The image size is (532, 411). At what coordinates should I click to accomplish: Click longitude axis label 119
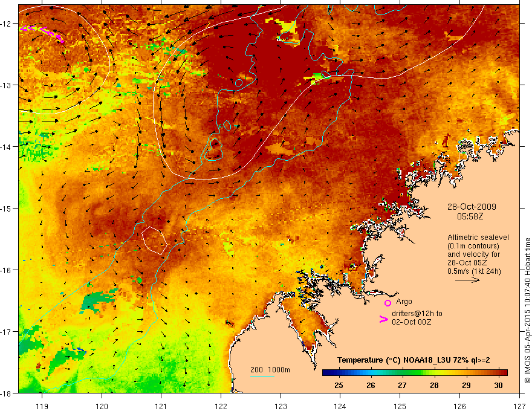42,406
